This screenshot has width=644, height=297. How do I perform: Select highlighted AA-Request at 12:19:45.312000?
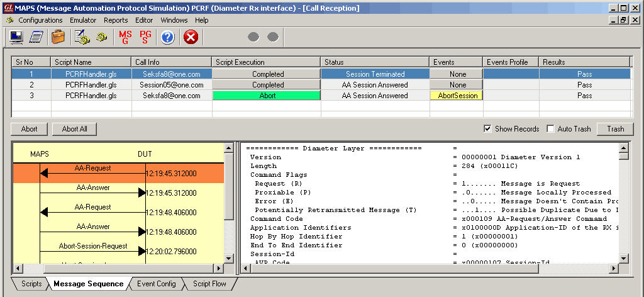pos(118,173)
